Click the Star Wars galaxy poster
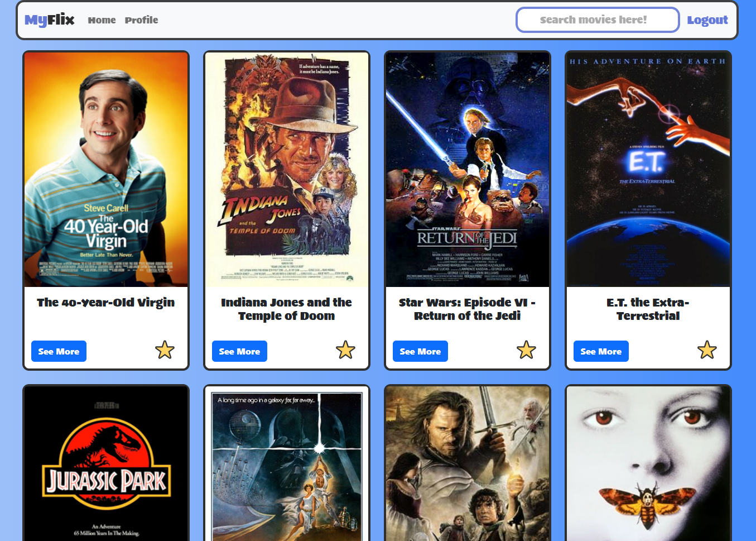The width and height of the screenshot is (756, 541). tap(286, 463)
